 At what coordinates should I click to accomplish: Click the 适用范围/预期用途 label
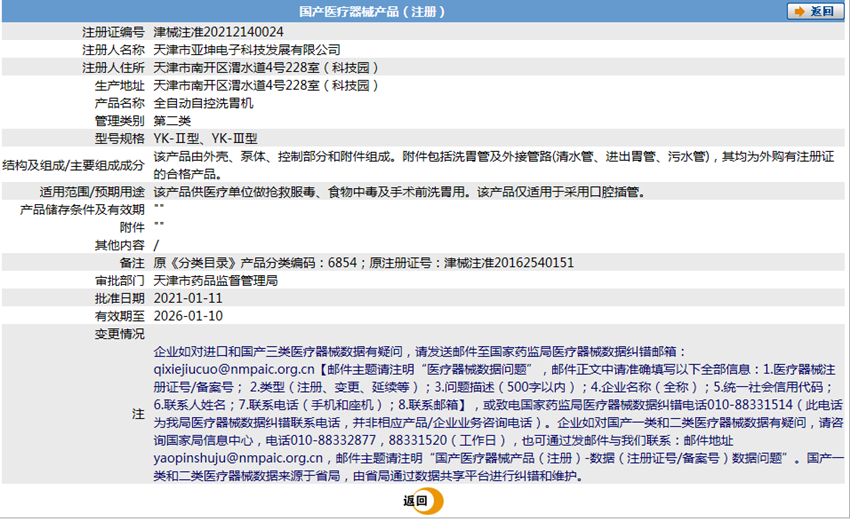(92, 192)
